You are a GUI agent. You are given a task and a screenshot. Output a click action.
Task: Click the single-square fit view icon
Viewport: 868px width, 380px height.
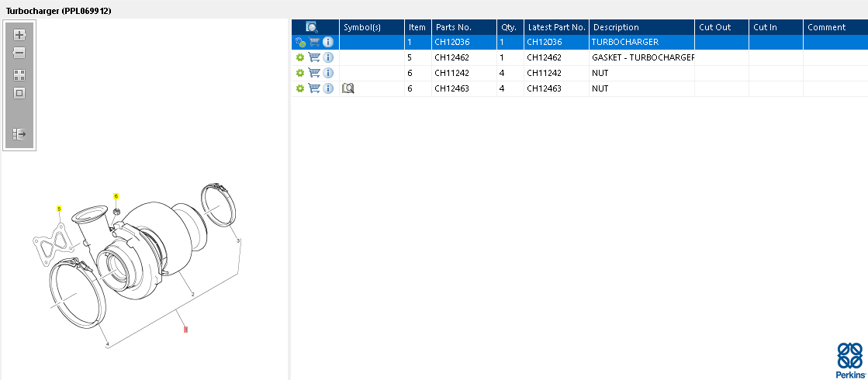click(x=20, y=93)
